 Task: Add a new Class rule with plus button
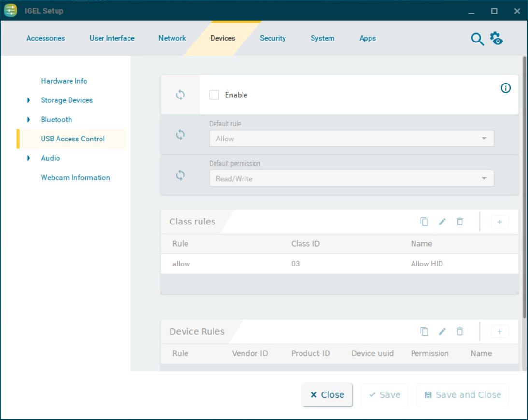[x=499, y=222]
